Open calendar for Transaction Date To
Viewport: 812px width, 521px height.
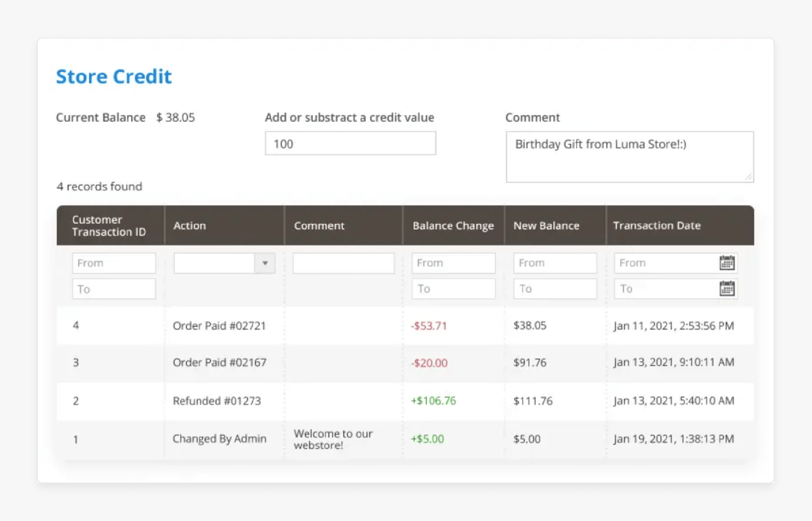(727, 289)
